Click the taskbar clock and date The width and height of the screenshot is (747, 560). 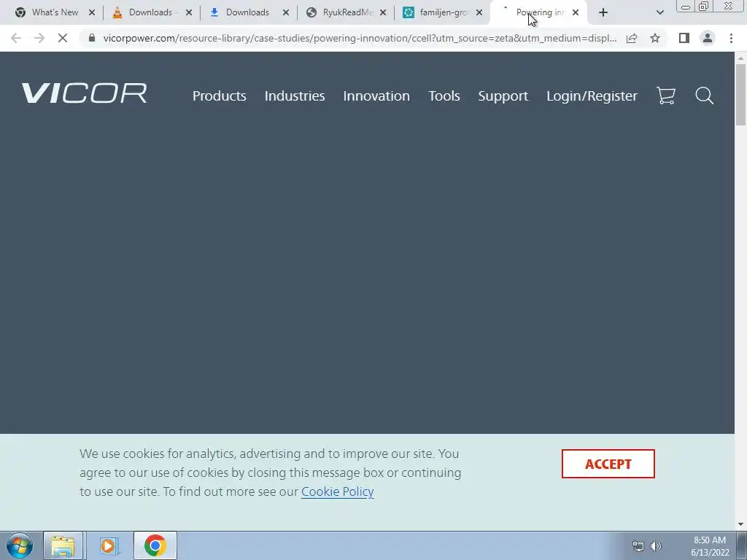click(710, 545)
